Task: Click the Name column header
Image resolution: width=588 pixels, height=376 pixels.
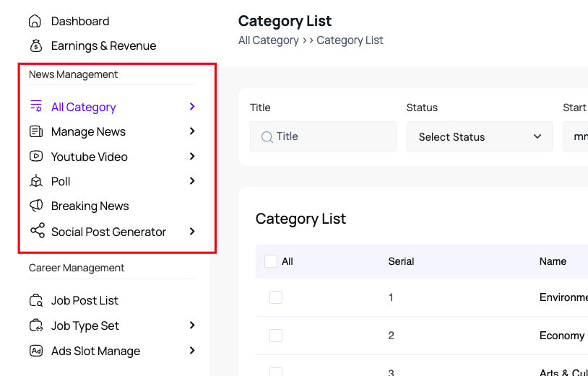Action: [553, 261]
